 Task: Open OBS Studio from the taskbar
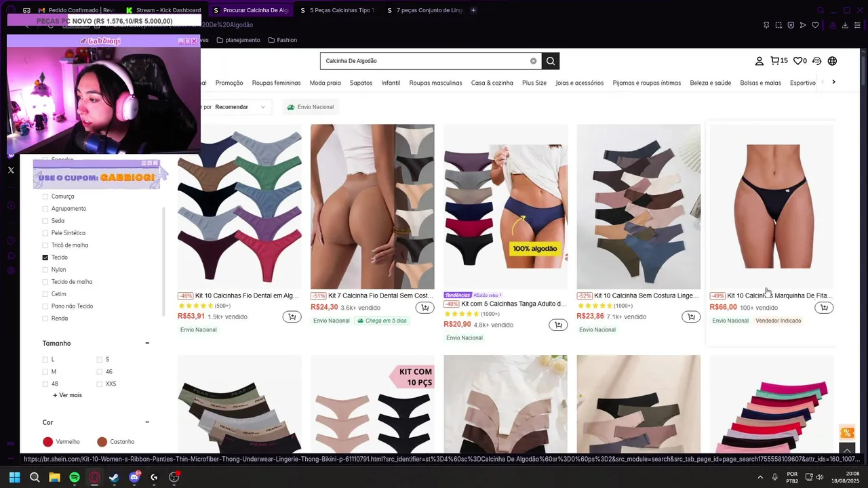coord(174,477)
